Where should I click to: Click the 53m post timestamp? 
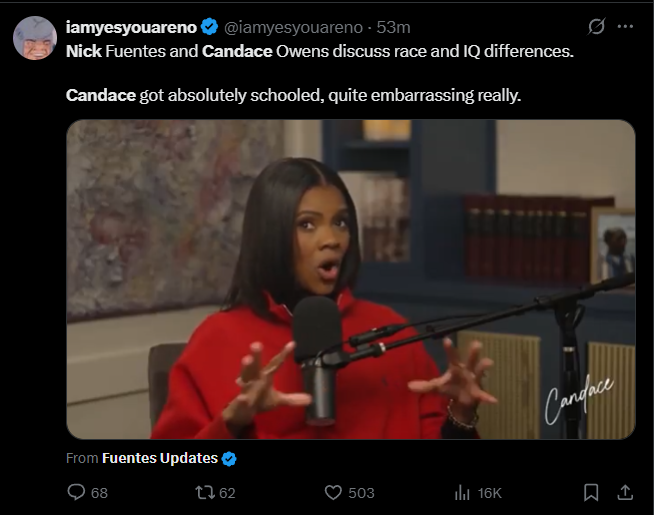pos(393,28)
